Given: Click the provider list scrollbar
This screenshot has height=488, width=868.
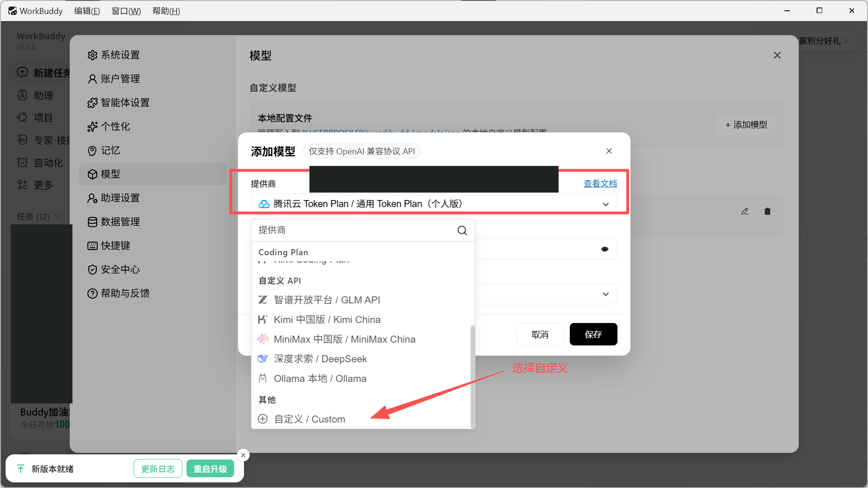Looking at the screenshot, I should coord(473,376).
